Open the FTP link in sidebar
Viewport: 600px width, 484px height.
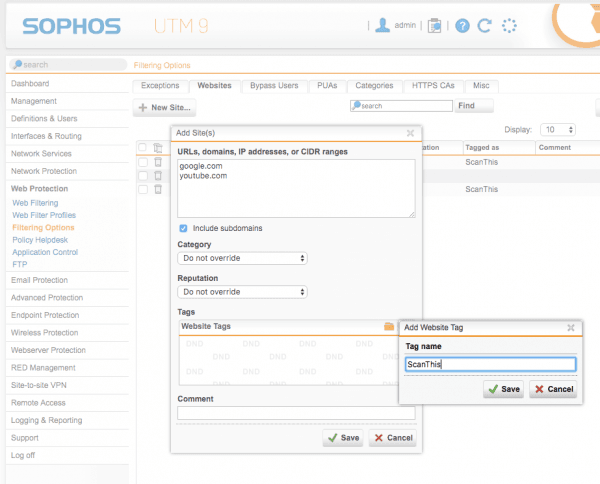pyautogui.click(x=20, y=264)
